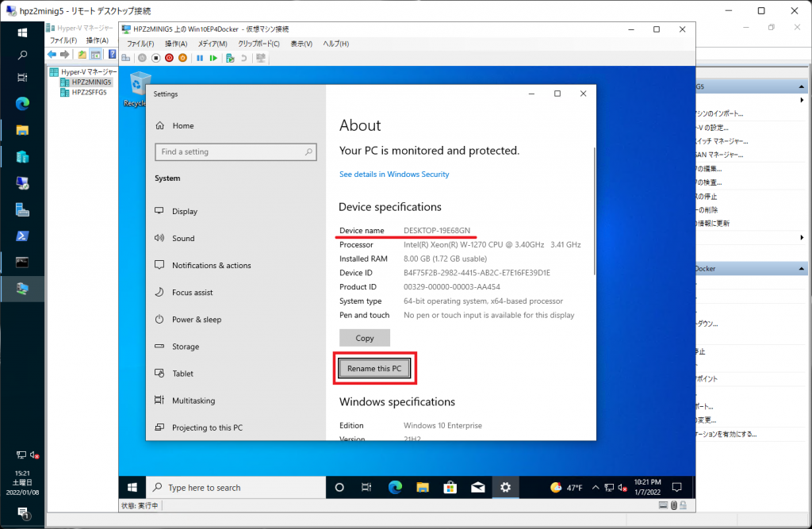Image resolution: width=812 pixels, height=529 pixels.
Task: Click the Settings gear on the VM taskbar
Action: coord(505,488)
